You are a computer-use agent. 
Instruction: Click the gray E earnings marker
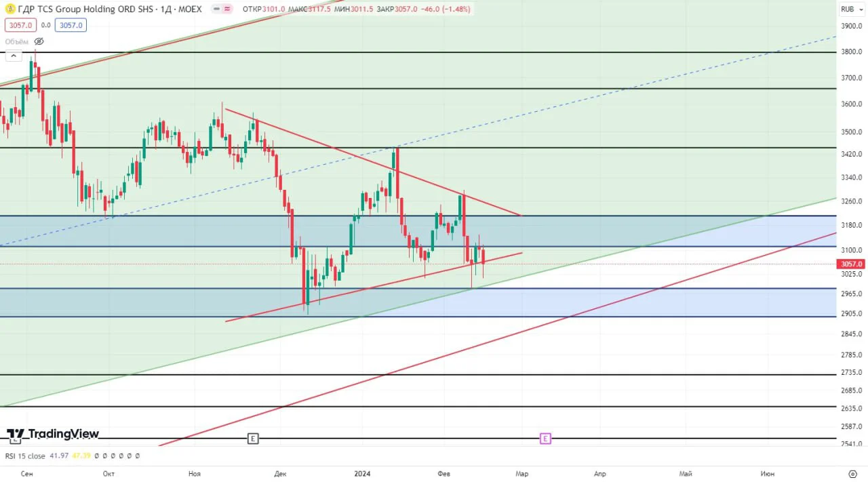pyautogui.click(x=253, y=439)
